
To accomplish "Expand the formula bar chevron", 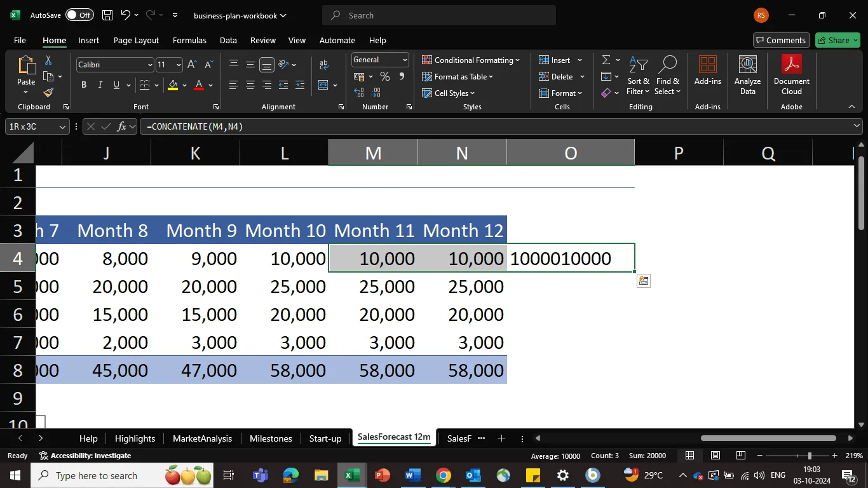I will coord(857,126).
